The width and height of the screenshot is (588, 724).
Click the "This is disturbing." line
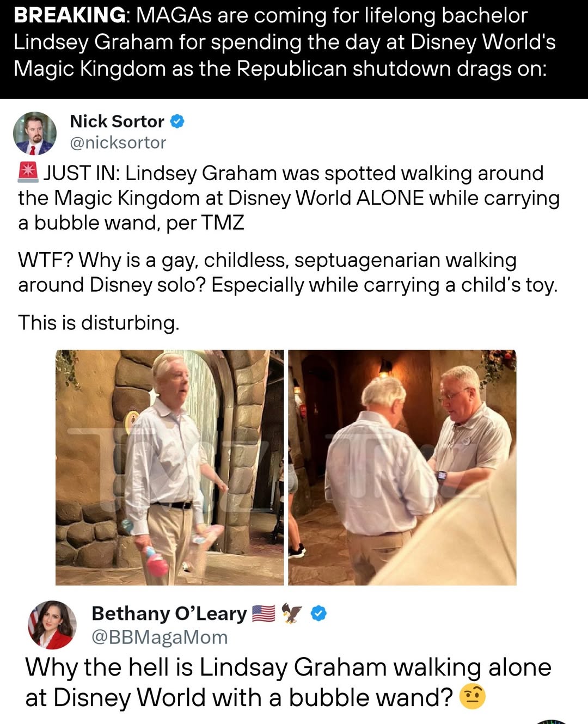99,323
